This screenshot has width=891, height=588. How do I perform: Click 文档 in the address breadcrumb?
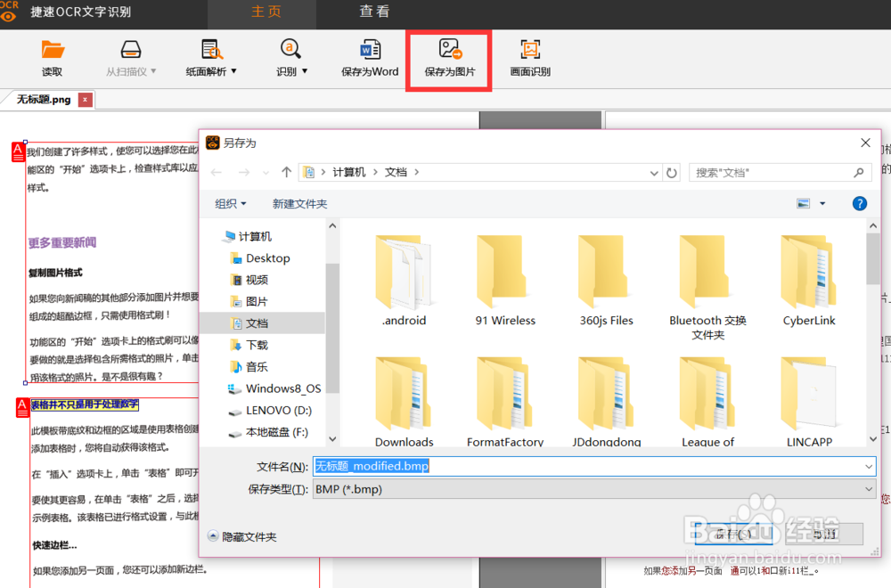396,172
